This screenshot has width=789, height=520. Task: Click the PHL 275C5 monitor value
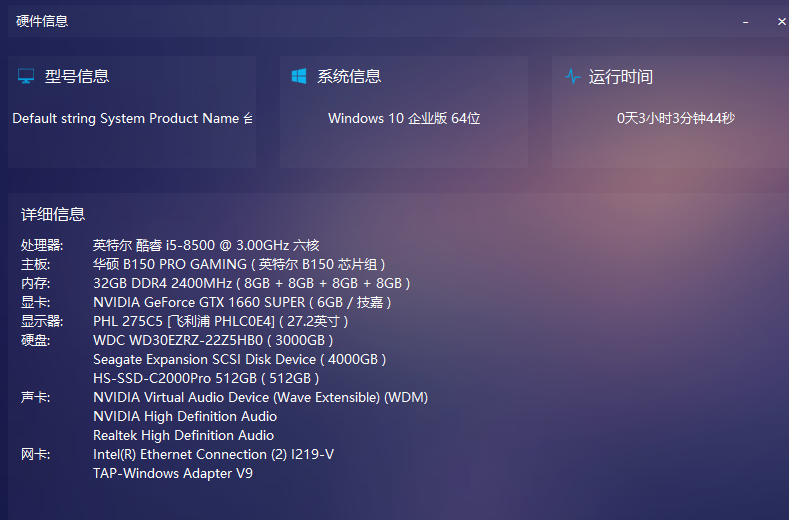221,321
